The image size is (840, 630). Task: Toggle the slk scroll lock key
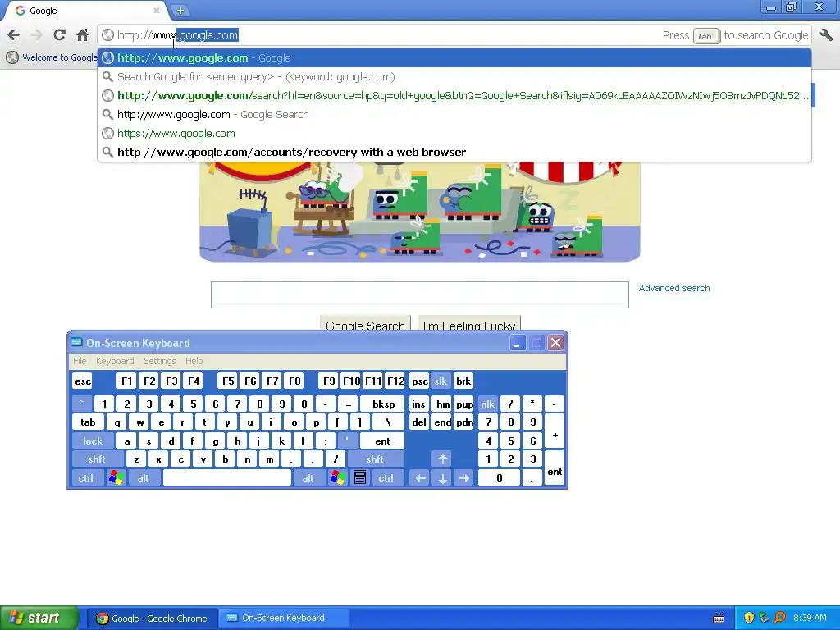tap(441, 381)
